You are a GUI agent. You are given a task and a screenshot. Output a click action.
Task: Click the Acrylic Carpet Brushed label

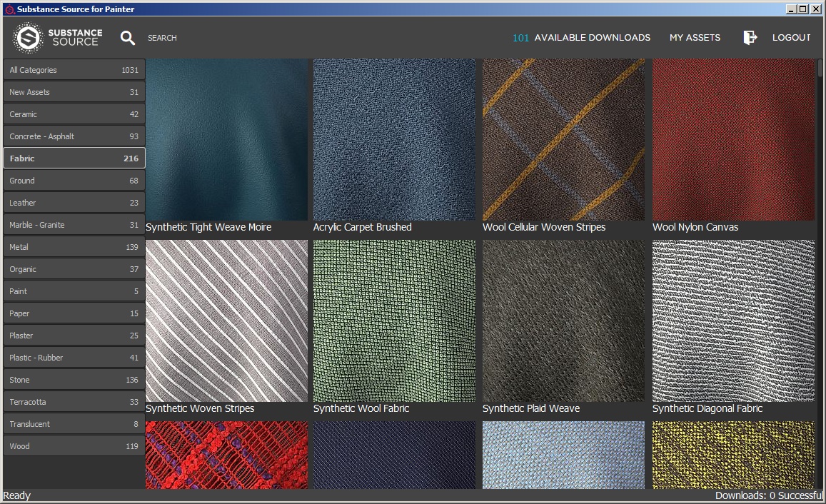363,227
